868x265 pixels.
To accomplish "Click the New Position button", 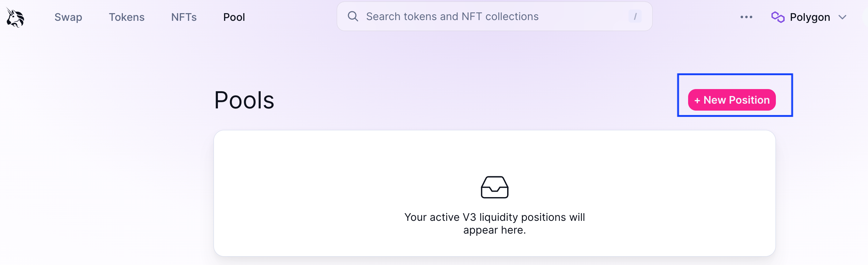I will coord(732,100).
